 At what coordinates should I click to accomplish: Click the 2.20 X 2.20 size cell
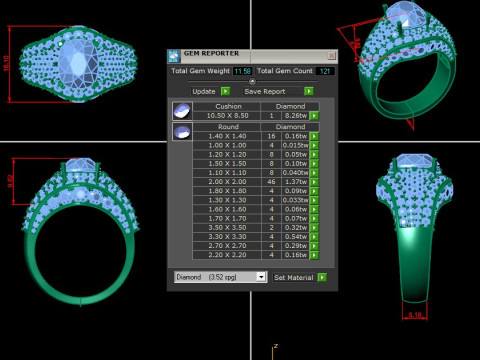tap(227, 255)
